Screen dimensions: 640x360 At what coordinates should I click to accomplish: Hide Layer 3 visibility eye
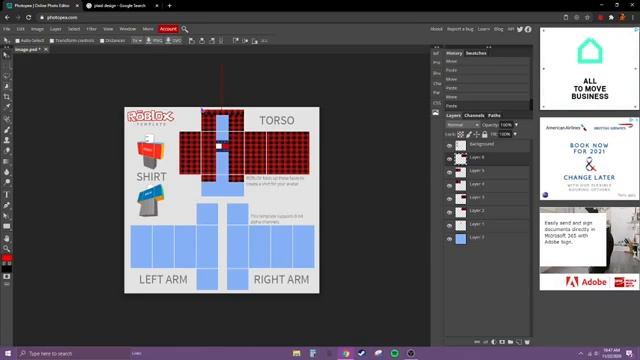pyautogui.click(x=449, y=199)
